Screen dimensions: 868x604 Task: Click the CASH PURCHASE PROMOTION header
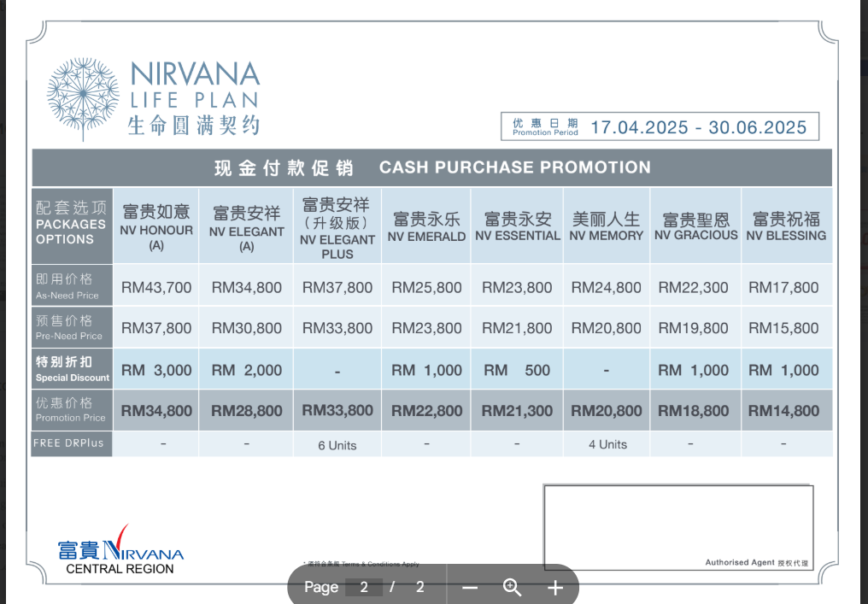[515, 167]
